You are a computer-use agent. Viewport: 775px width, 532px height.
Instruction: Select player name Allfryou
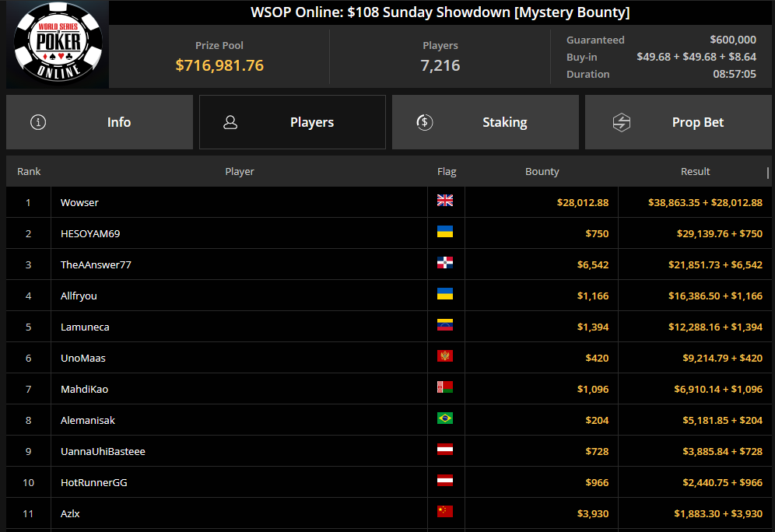coord(79,296)
